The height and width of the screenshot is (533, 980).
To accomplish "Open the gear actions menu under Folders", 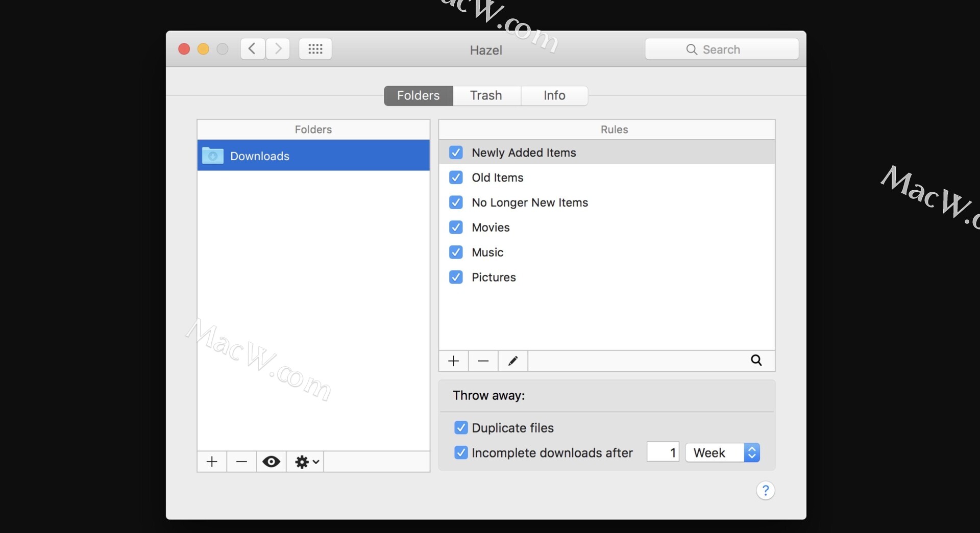I will (x=306, y=462).
